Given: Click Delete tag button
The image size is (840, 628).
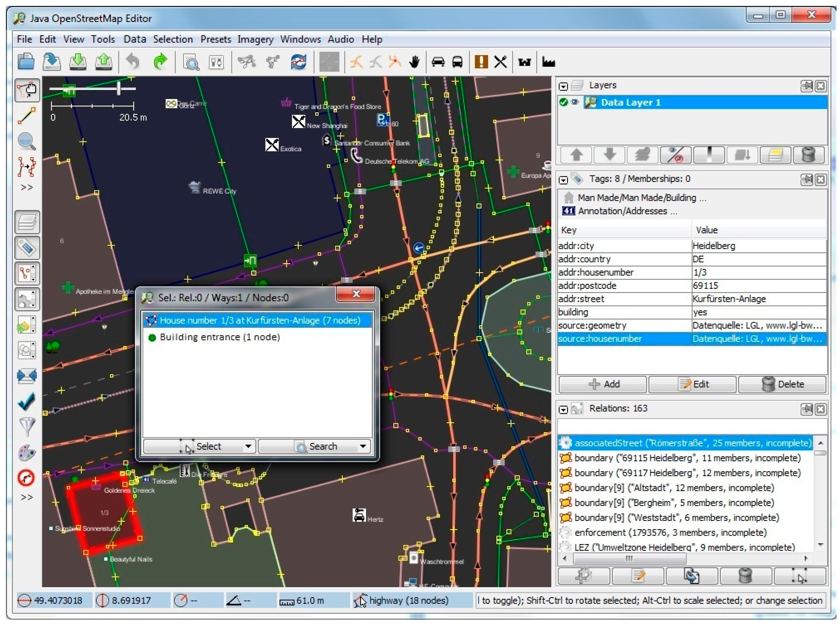Looking at the screenshot, I should tap(782, 384).
